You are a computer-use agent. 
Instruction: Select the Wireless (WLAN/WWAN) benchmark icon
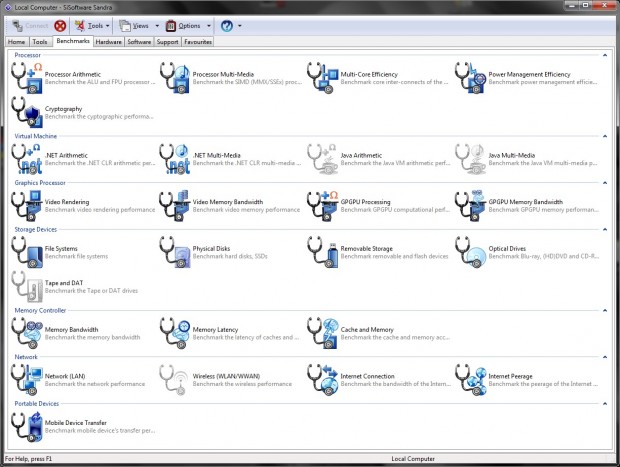[175, 380]
